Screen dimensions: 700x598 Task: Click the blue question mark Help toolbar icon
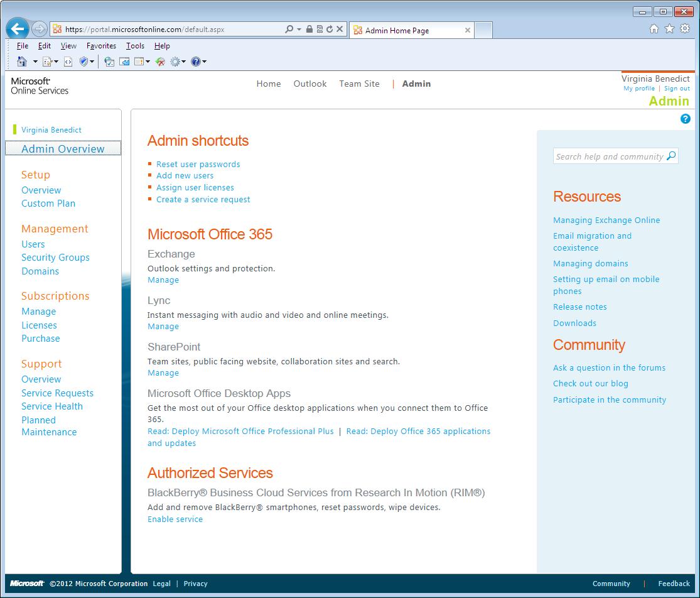(x=195, y=62)
